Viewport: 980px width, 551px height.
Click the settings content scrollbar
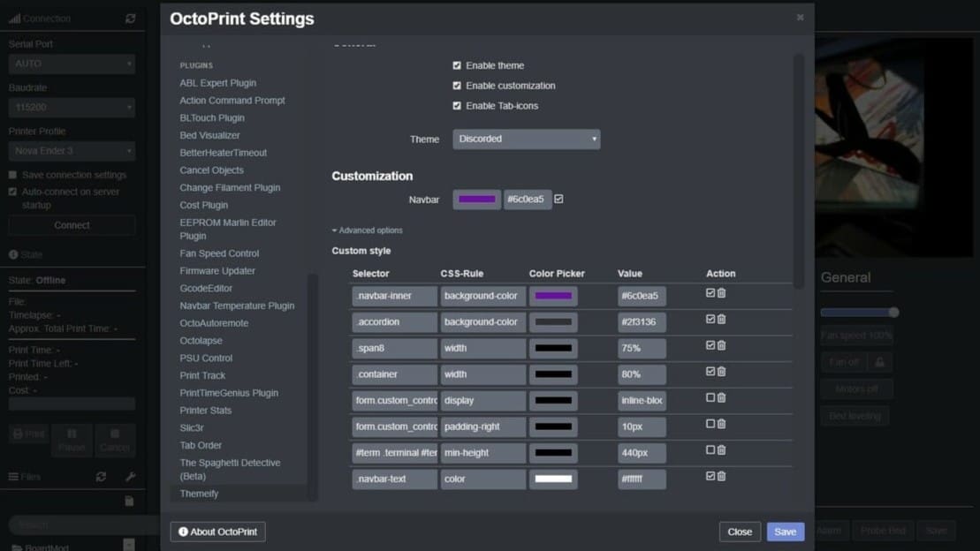[x=798, y=172]
